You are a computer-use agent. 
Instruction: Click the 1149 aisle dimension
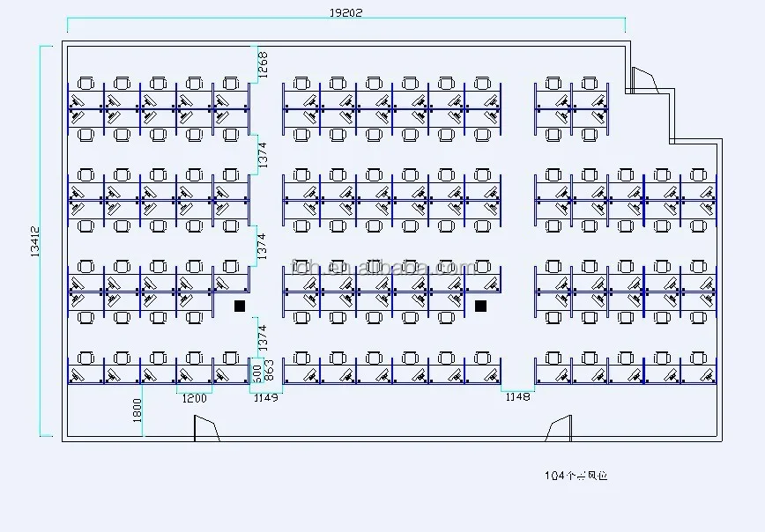[x=266, y=397]
